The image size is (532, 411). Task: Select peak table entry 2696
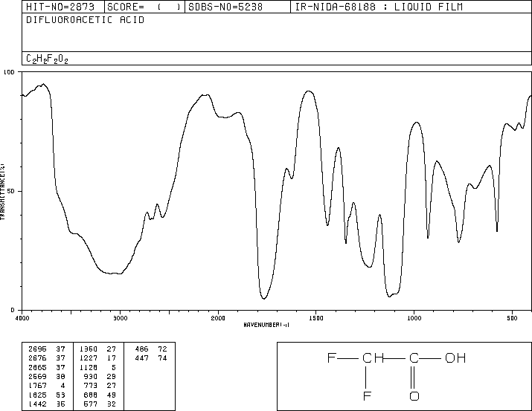37,349
